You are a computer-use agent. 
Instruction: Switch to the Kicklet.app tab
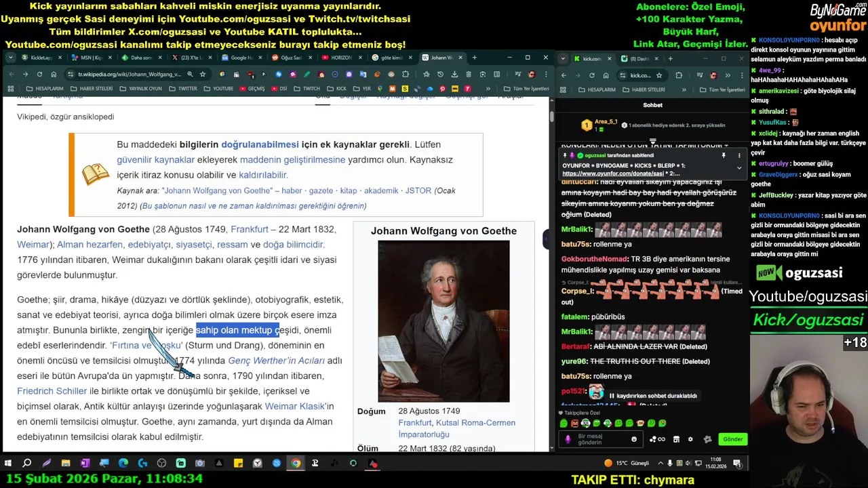pos(43,58)
